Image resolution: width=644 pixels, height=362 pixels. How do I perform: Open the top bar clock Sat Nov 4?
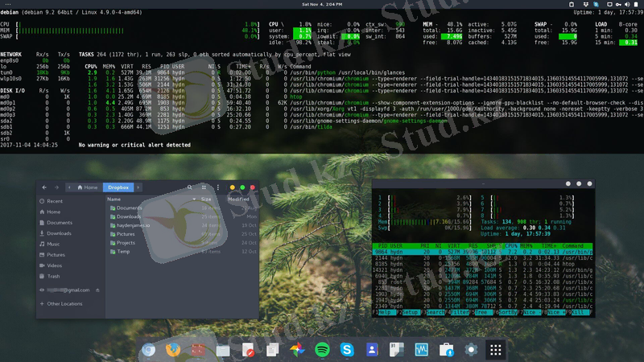[322, 4]
